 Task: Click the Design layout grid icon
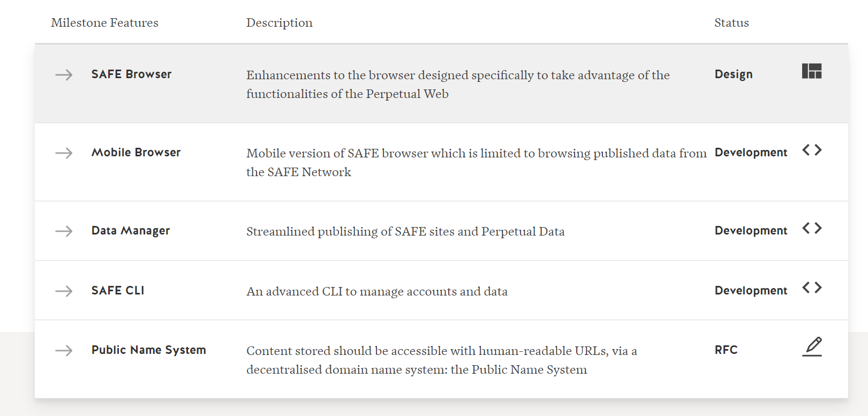coord(811,71)
